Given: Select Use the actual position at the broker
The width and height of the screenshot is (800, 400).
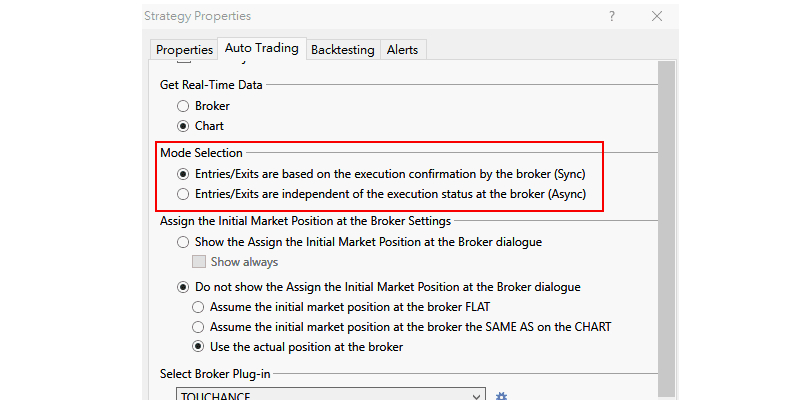Looking at the screenshot, I should 198,347.
